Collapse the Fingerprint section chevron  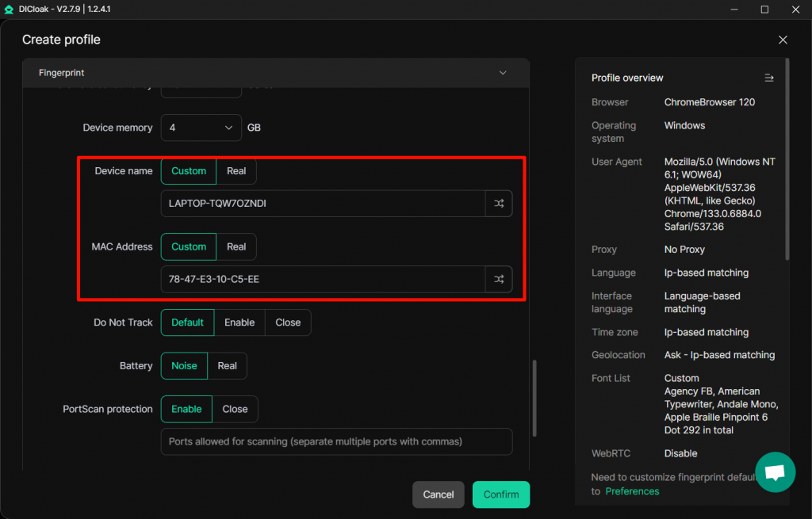click(x=503, y=73)
